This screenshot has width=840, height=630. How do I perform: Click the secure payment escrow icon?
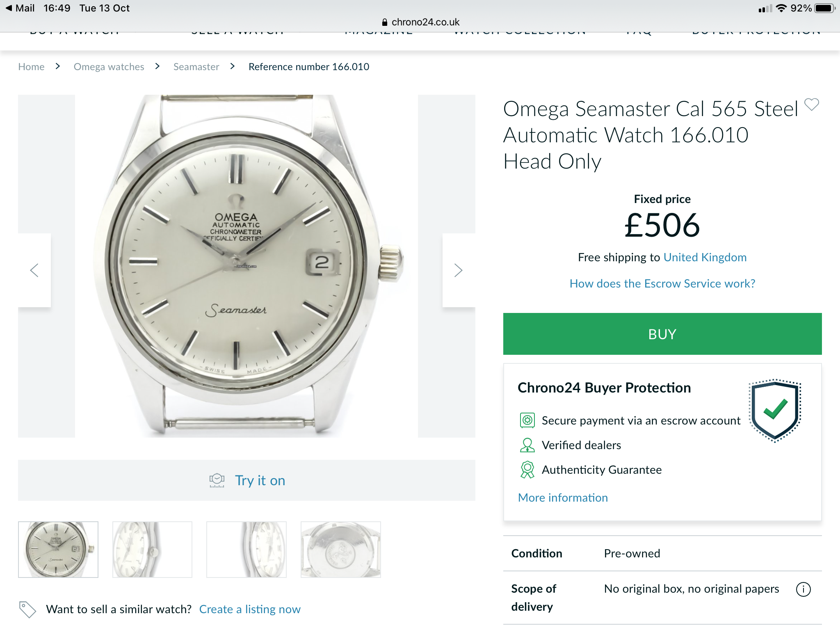pos(527,420)
